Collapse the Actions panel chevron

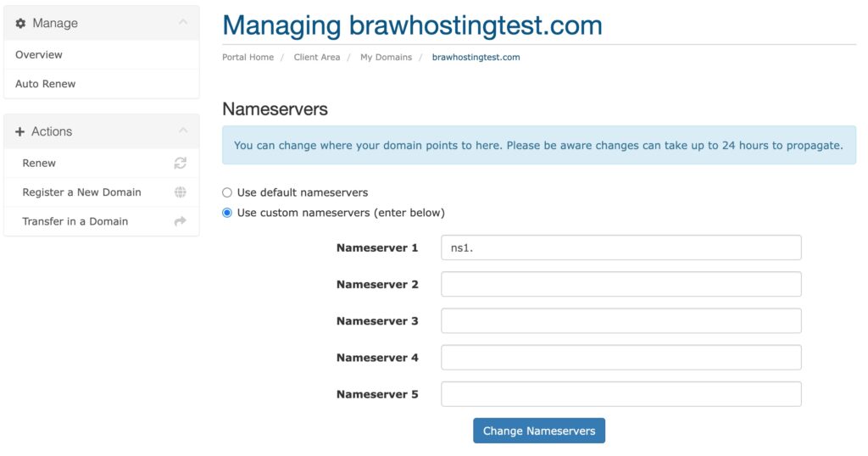tap(183, 131)
